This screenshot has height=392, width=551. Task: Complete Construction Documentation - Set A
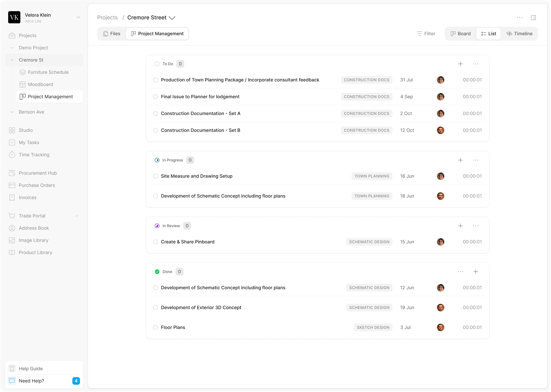pos(155,113)
